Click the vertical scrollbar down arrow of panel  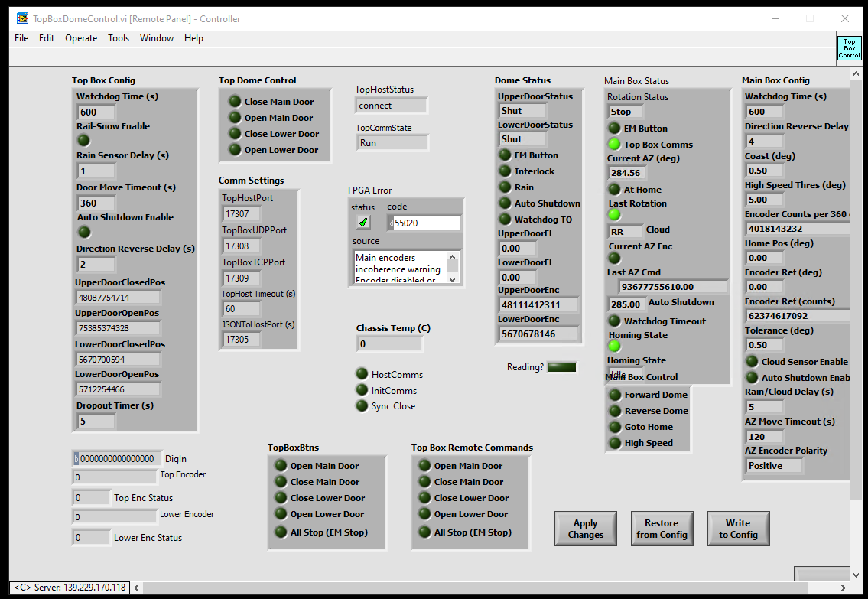857,575
